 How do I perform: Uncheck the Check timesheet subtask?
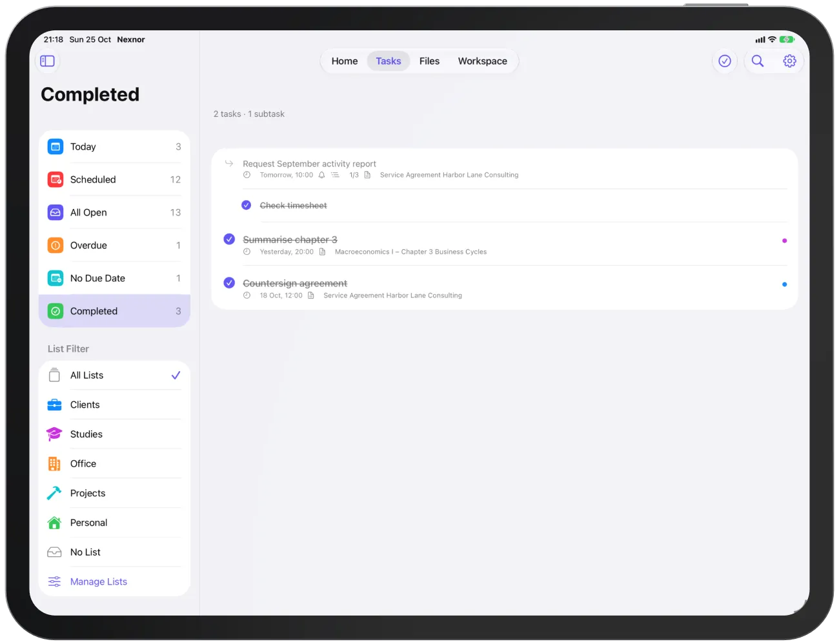tap(246, 205)
